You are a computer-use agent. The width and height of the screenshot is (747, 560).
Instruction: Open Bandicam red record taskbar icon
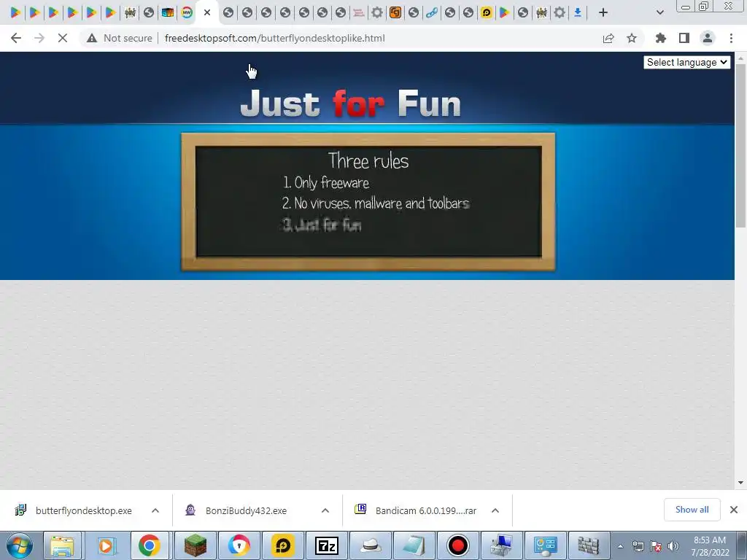click(458, 545)
